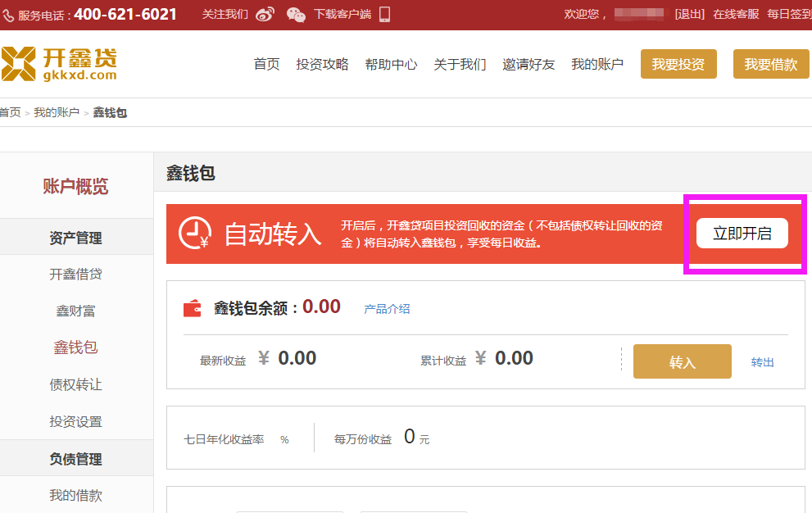Click the service phone number 400-621-6021
This screenshot has height=513, width=812.
click(125, 14)
